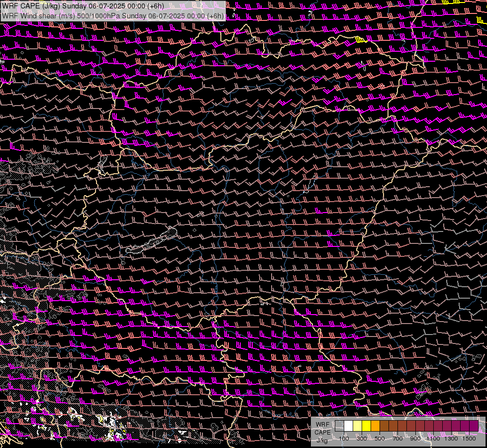Click the white CAPE legend swatch
The image size is (487, 448).
(x=349, y=426)
